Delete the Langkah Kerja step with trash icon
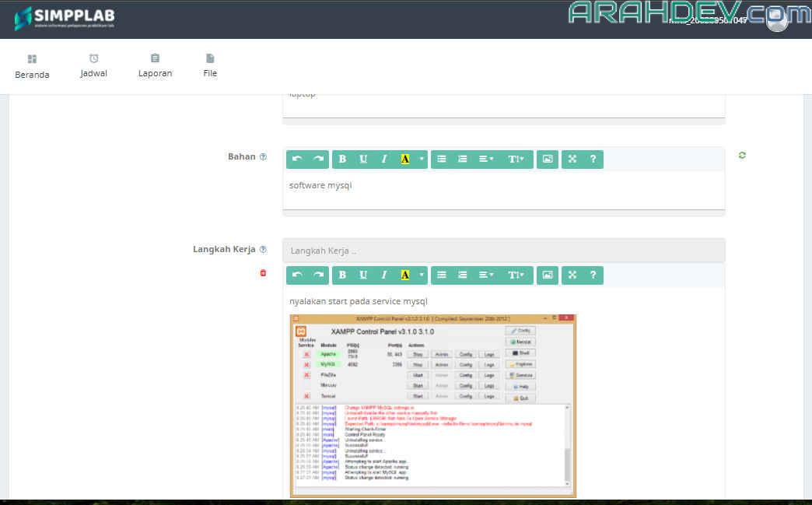The width and height of the screenshot is (812, 505). click(263, 273)
